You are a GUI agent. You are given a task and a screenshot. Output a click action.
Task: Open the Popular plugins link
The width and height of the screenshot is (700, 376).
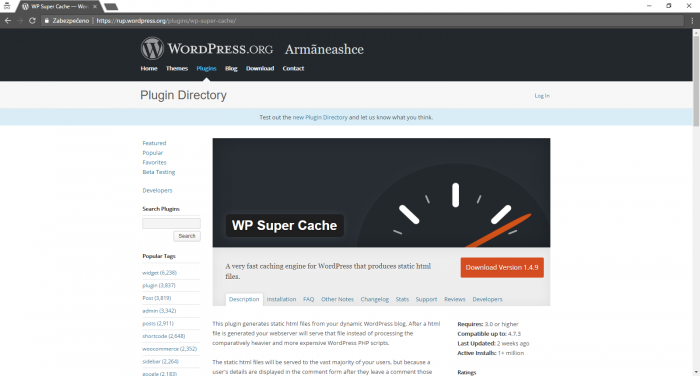coord(153,153)
